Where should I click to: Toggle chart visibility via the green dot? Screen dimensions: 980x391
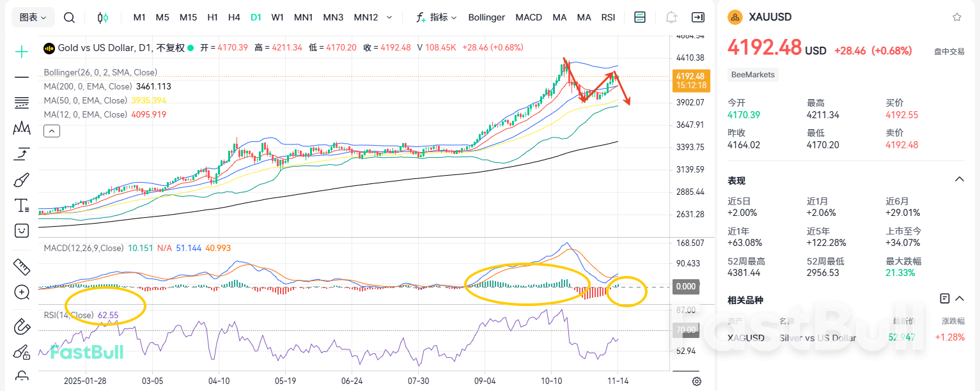(190, 47)
